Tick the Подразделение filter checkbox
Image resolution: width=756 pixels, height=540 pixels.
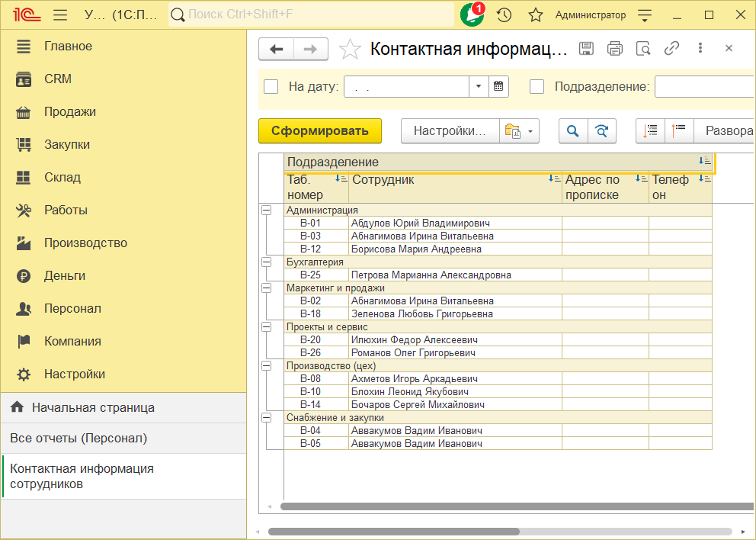point(537,86)
